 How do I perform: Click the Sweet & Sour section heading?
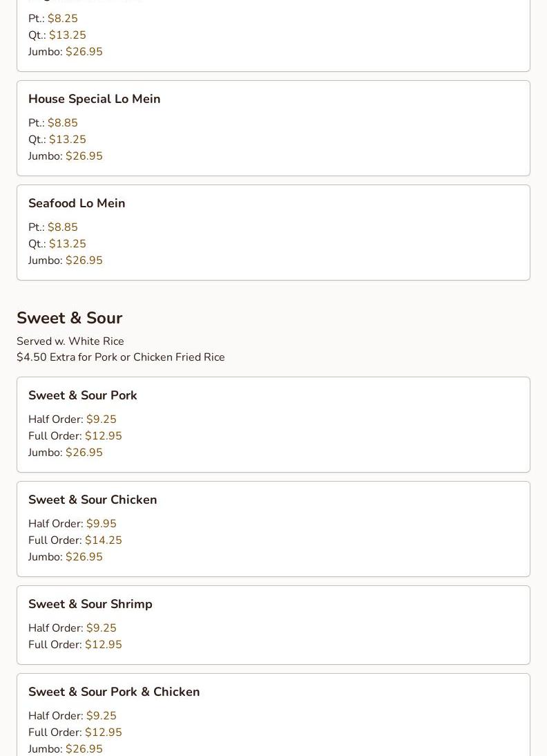[x=69, y=318]
